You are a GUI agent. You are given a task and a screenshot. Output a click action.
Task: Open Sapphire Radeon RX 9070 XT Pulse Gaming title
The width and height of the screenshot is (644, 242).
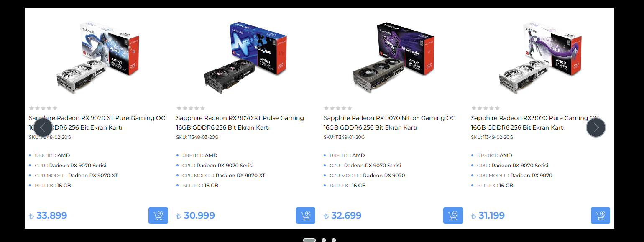[240, 123]
